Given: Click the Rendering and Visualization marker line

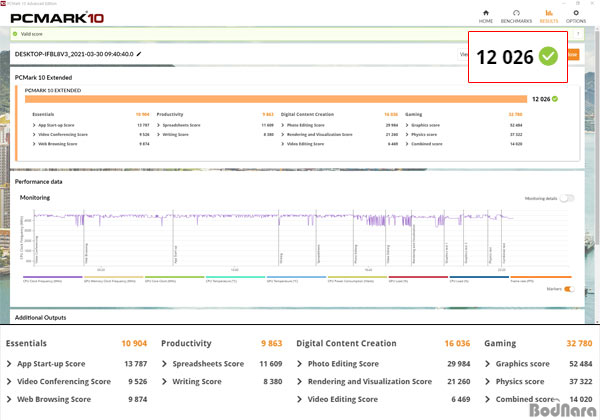Looking at the screenshot, I should pos(412,237).
